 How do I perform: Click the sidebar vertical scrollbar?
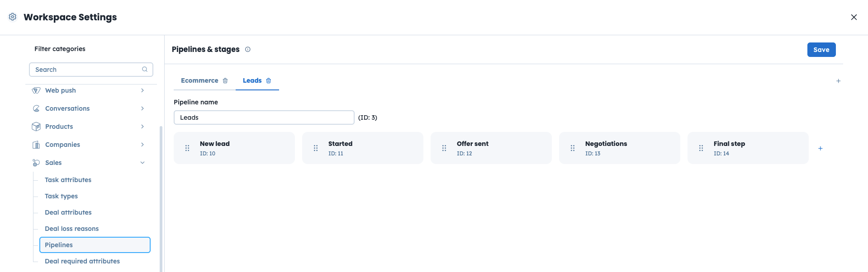point(161,199)
